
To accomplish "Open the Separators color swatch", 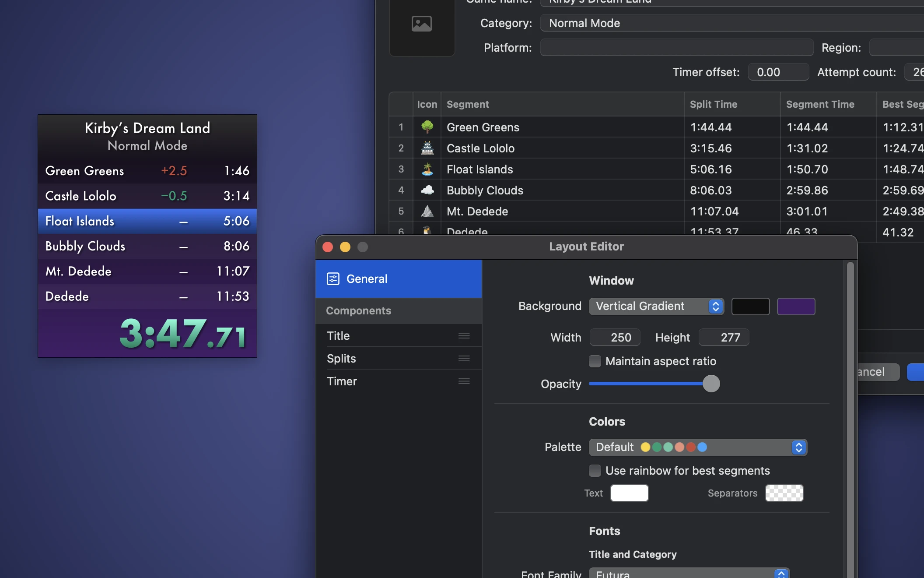I will point(784,493).
